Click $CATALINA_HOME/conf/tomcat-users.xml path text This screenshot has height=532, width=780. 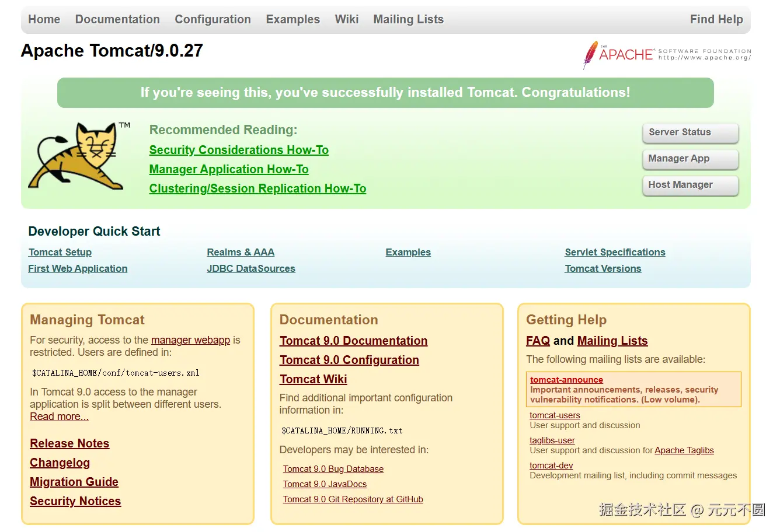(x=116, y=373)
